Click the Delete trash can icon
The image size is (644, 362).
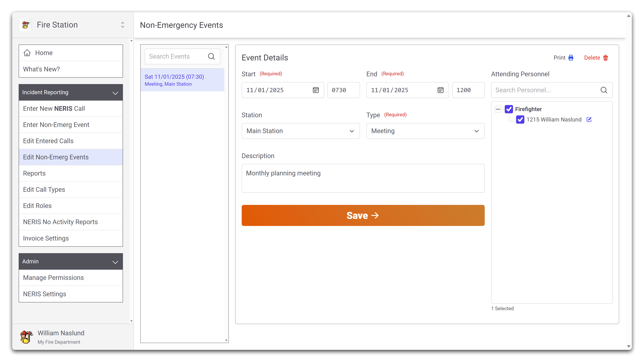coord(605,58)
